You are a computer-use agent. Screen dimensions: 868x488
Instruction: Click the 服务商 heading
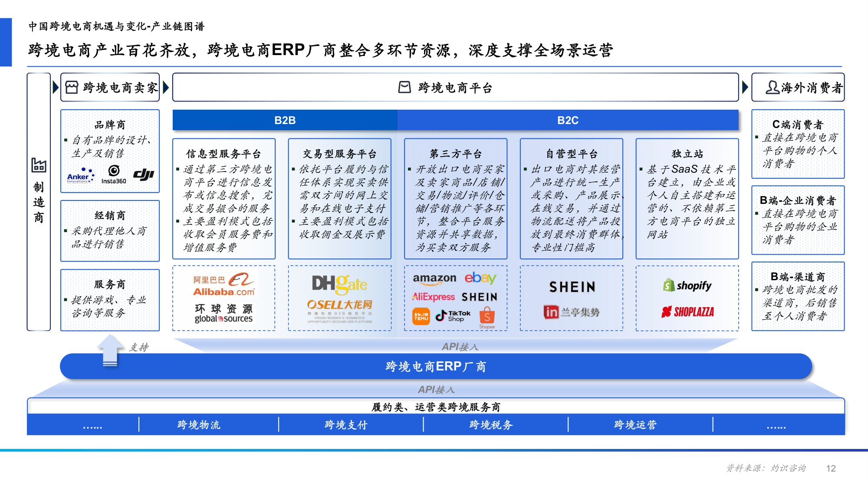tap(110, 285)
